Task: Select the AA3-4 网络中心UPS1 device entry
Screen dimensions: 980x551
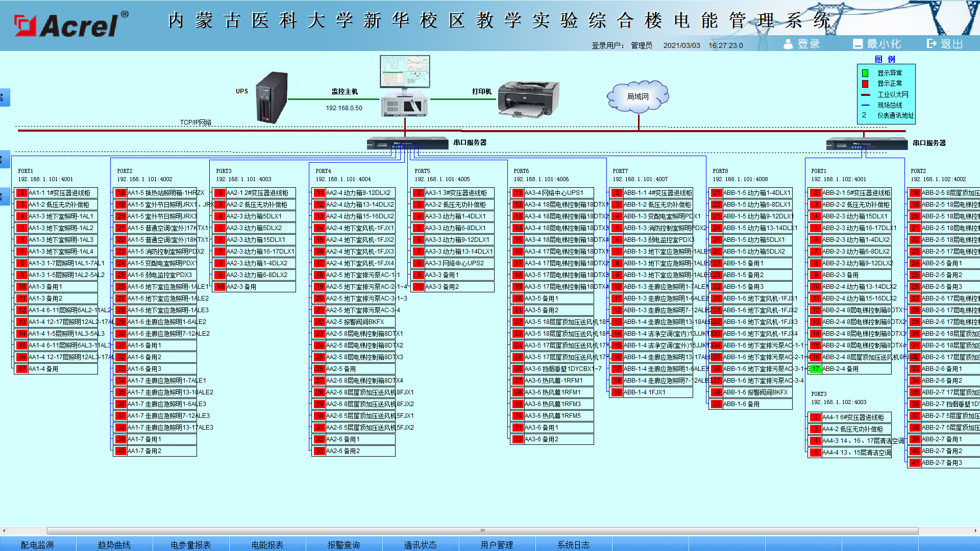Action: [553, 193]
